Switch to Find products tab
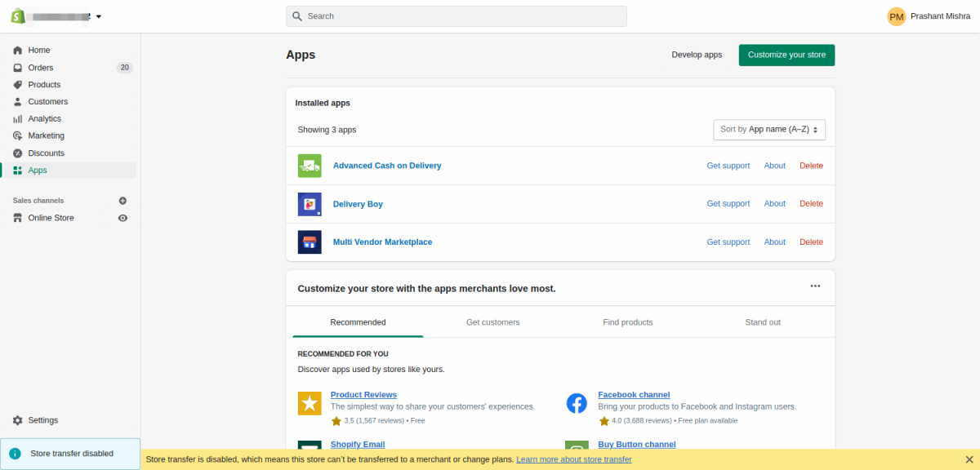 click(627, 322)
